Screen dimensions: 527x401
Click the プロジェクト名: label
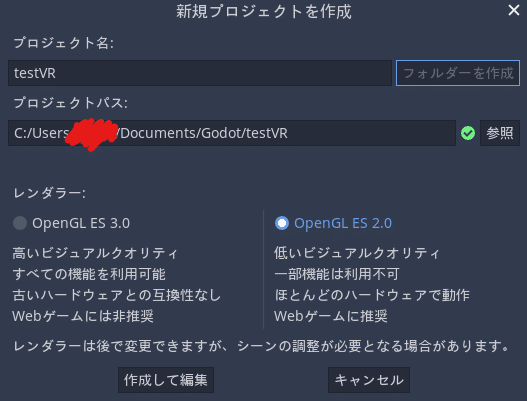pyautogui.click(x=64, y=43)
